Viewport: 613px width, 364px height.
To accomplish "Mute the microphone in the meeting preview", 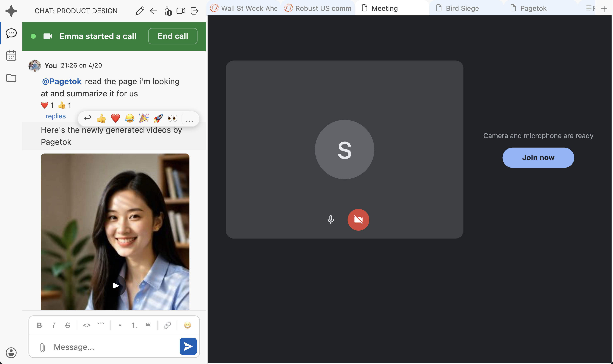I will (x=331, y=219).
